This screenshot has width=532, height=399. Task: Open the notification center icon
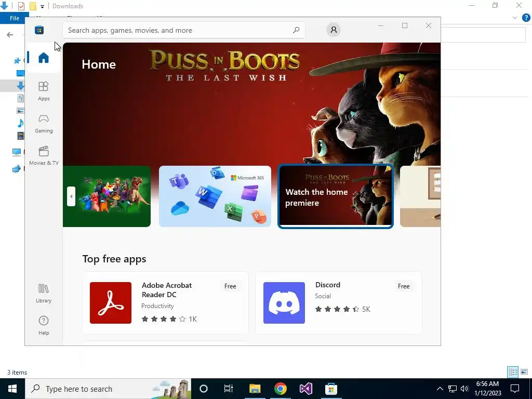tap(515, 389)
